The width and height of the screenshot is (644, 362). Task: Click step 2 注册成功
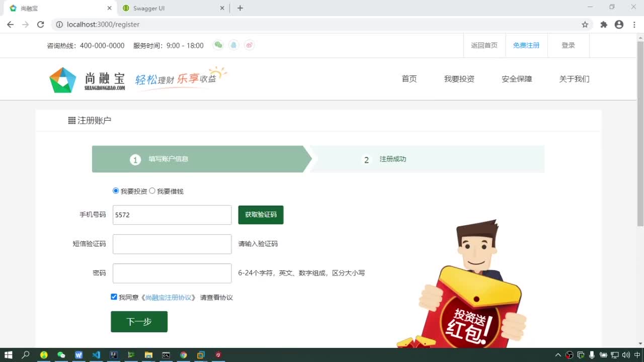click(427, 159)
